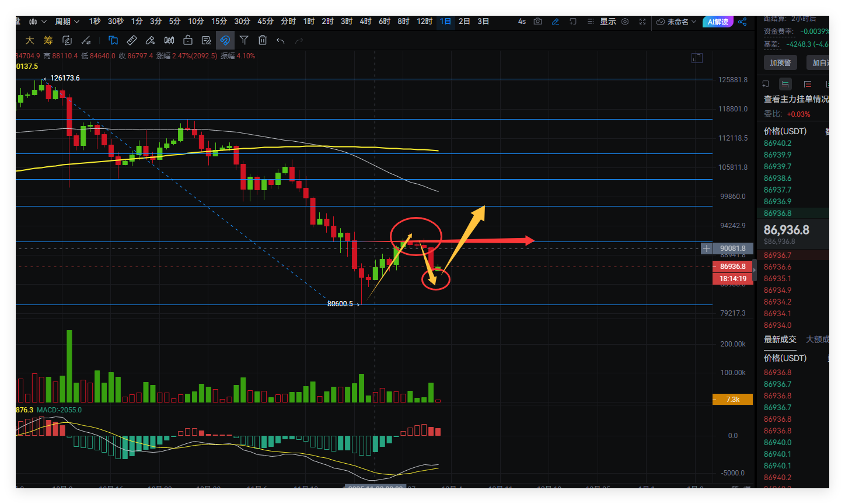This screenshot has height=504, width=845.
Task: Open the filter funnel tool
Action: (x=244, y=40)
